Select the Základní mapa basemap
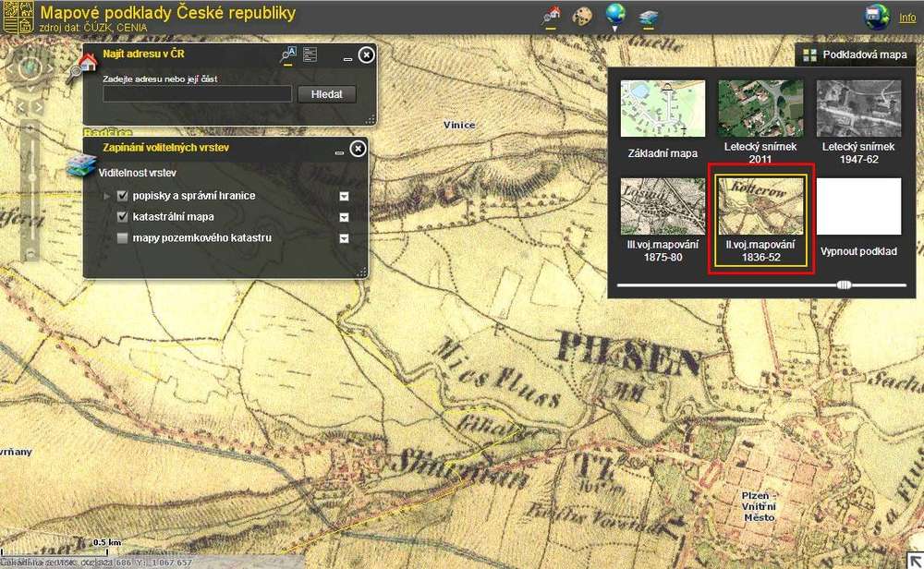924x569 pixels. [663, 118]
